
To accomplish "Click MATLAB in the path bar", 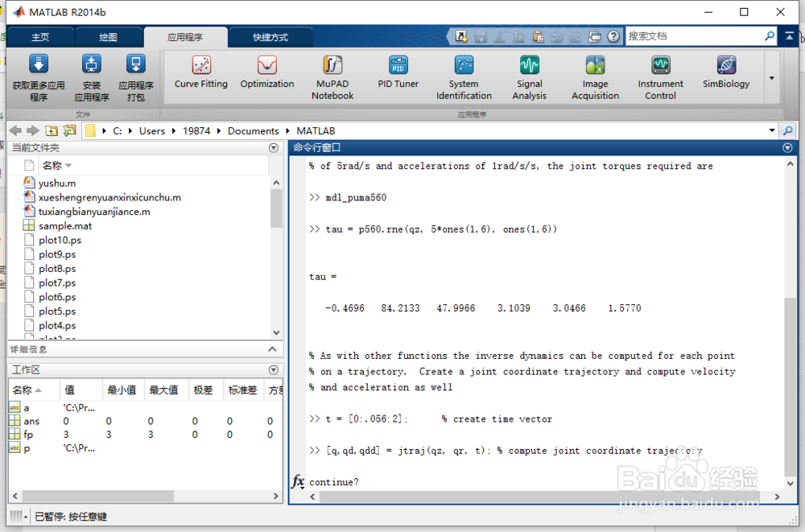I will (316, 131).
